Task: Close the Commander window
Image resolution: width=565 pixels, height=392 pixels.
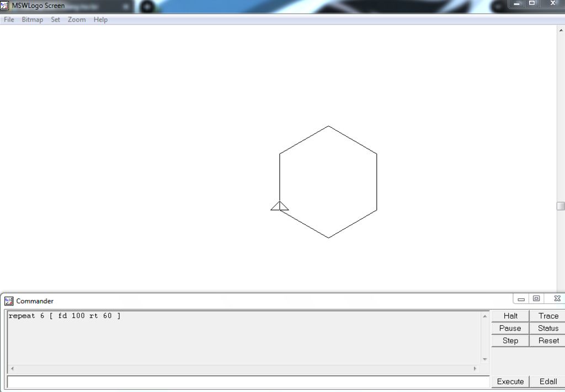Action: 557,299
